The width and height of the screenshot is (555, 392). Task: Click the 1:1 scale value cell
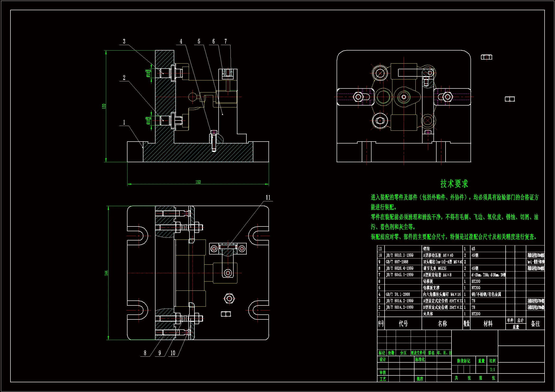click(492, 369)
